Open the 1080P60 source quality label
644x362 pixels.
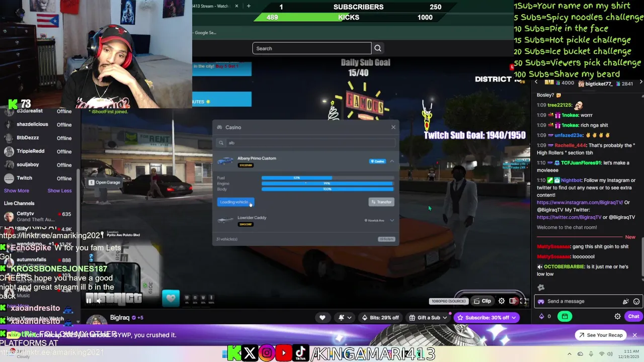coord(448,301)
